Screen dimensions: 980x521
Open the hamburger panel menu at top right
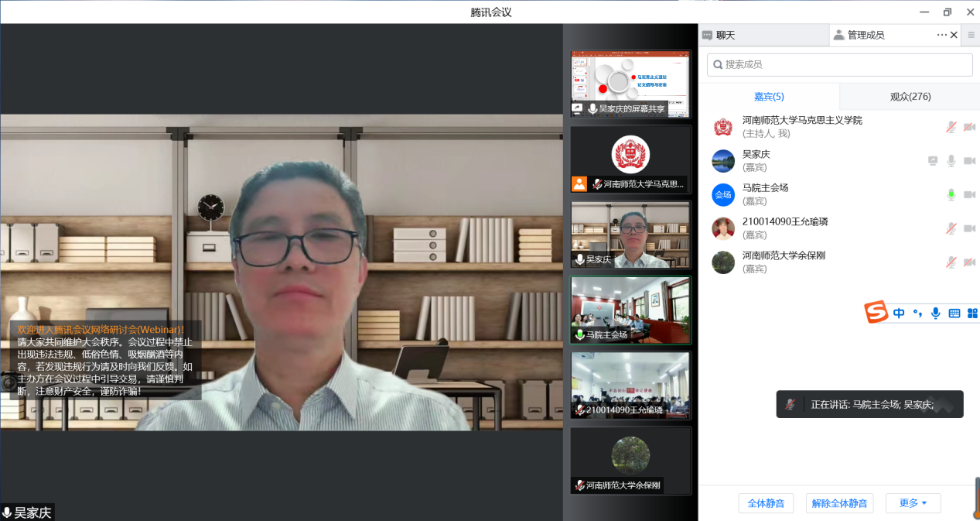coord(971,35)
